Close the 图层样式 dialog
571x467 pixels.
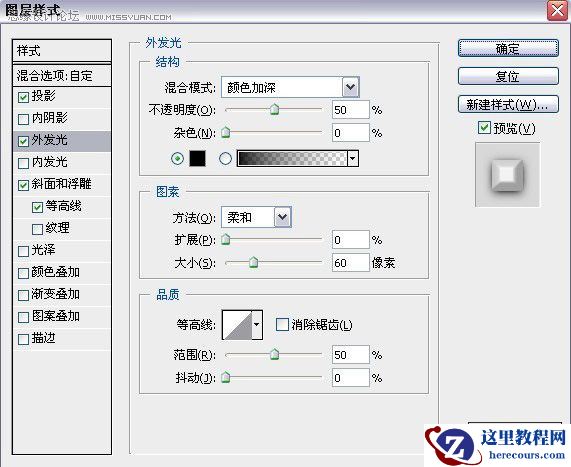point(557,10)
